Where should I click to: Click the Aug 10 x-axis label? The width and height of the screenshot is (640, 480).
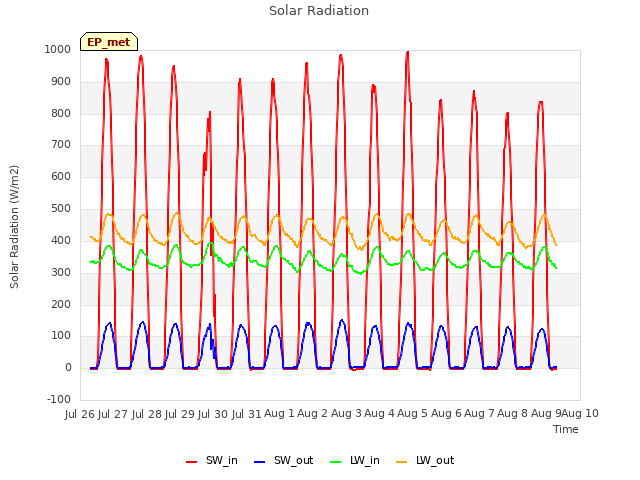(x=580, y=414)
